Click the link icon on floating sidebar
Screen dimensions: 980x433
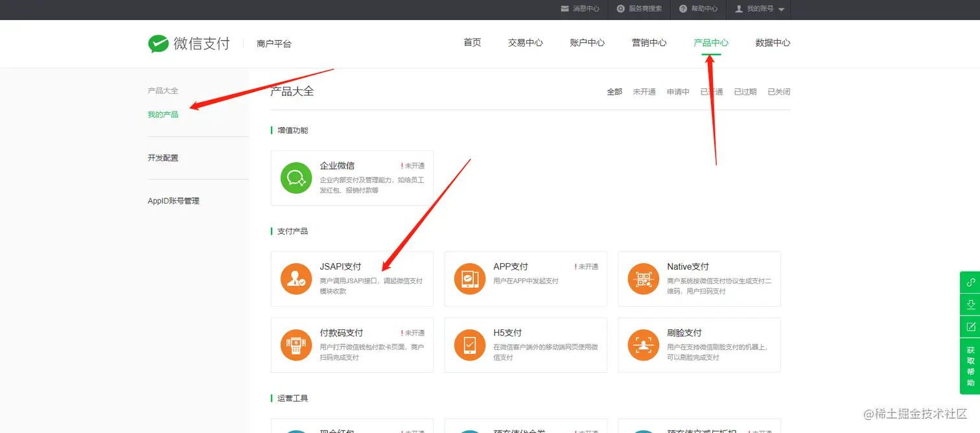click(x=970, y=282)
